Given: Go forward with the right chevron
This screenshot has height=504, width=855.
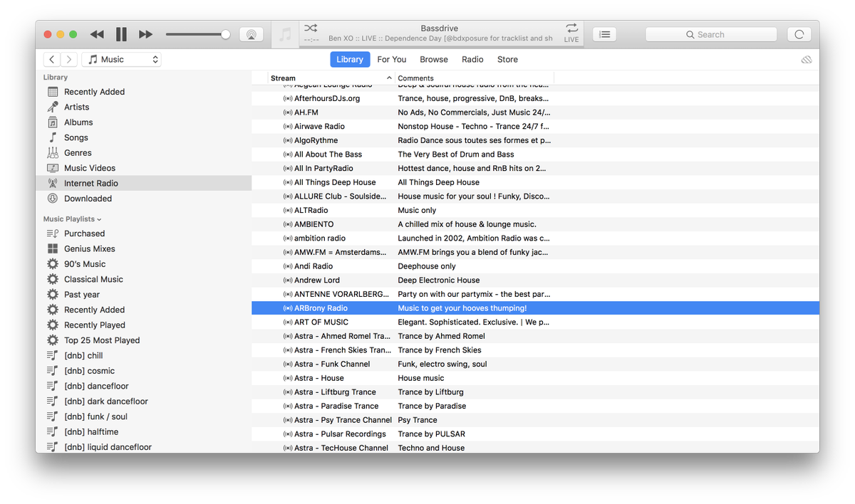Looking at the screenshot, I should [x=69, y=60].
